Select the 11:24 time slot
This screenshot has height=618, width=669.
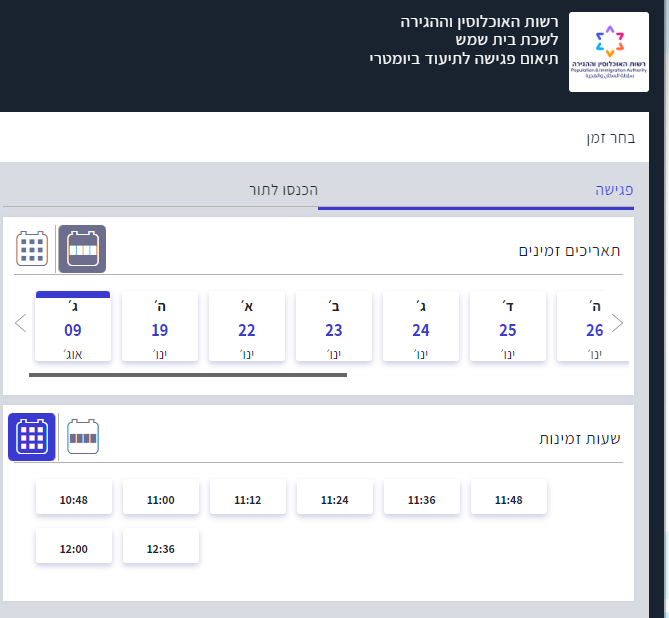pyautogui.click(x=335, y=498)
